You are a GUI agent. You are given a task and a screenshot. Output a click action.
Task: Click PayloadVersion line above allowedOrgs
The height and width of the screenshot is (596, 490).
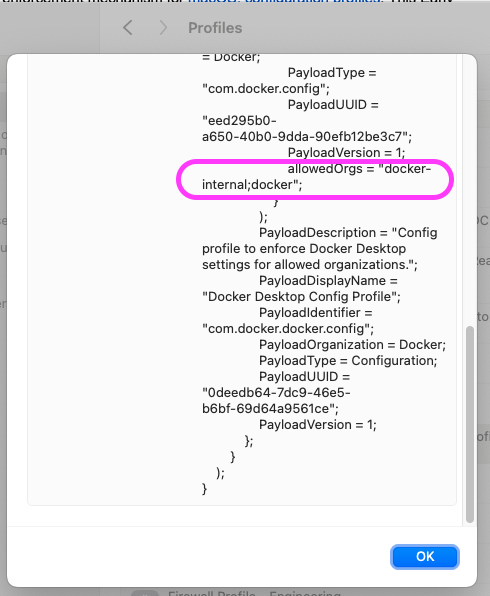(346, 152)
